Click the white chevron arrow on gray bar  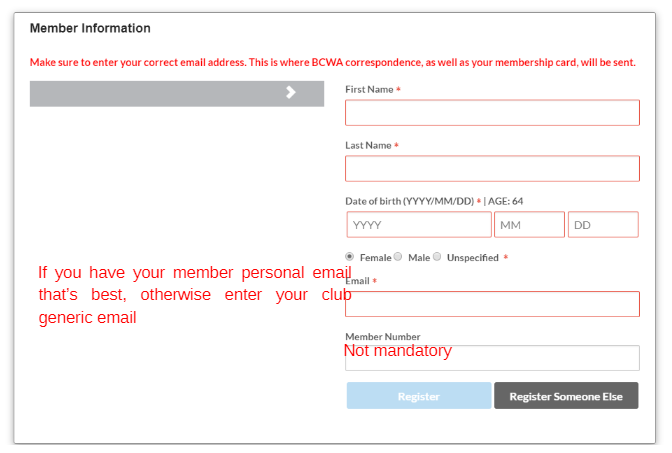291,93
